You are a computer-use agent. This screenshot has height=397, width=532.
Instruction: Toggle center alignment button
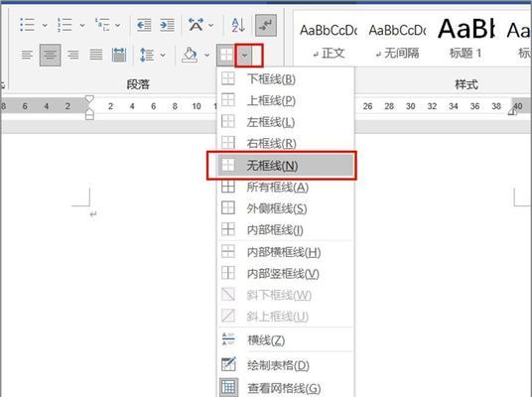tap(51, 55)
